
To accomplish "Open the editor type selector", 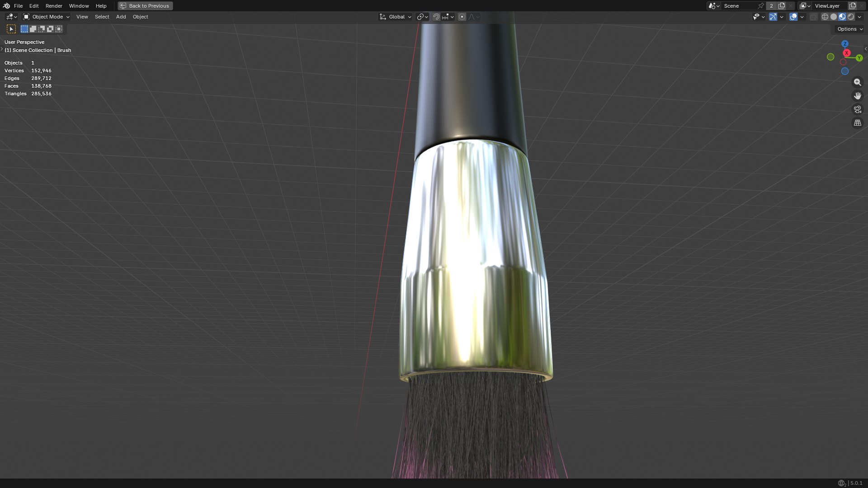I will (11, 17).
